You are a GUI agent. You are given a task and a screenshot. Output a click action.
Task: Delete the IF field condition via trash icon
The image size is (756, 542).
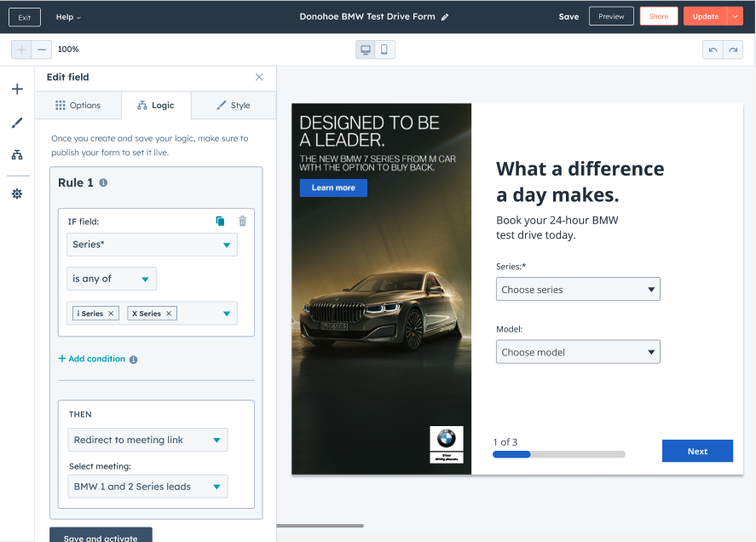pyautogui.click(x=242, y=220)
